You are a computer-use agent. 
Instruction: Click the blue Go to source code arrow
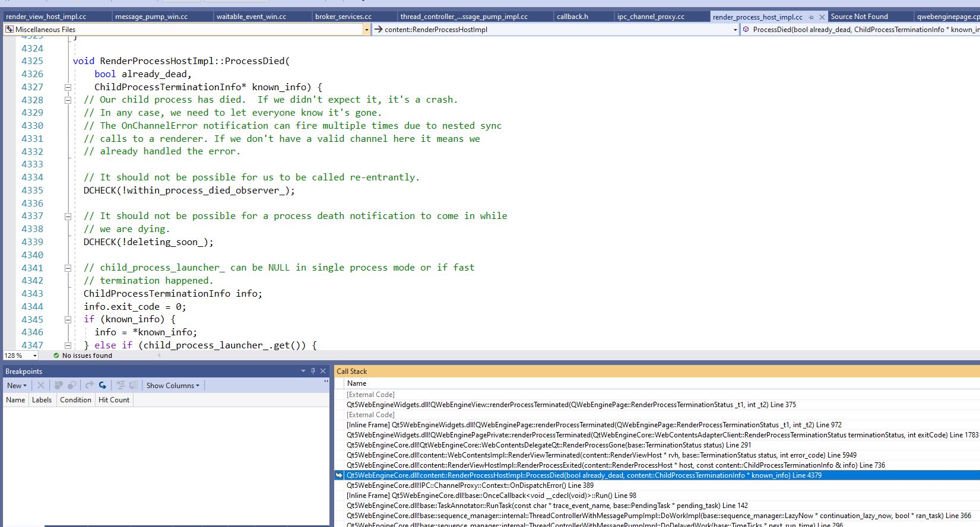102,385
